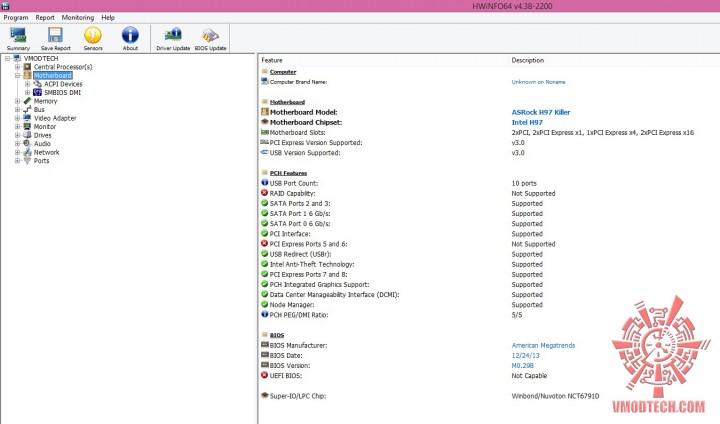Select the Ports tree item
720x424 pixels.
coord(41,160)
